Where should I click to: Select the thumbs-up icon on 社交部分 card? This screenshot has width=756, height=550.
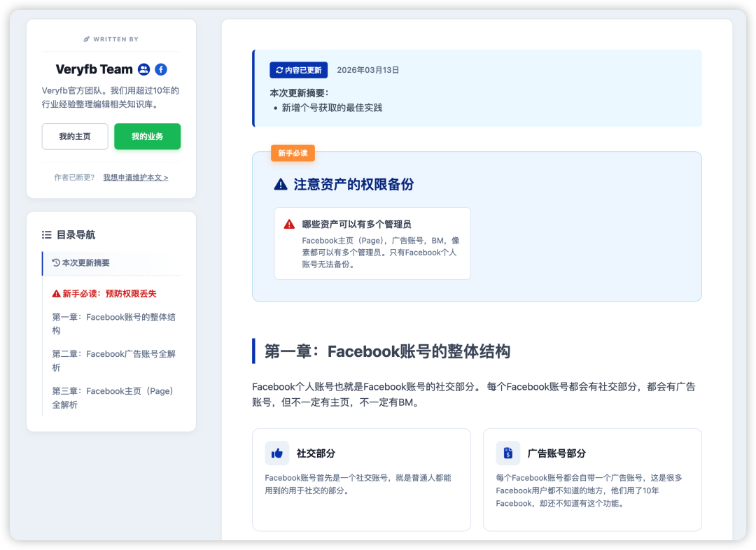[x=276, y=453]
